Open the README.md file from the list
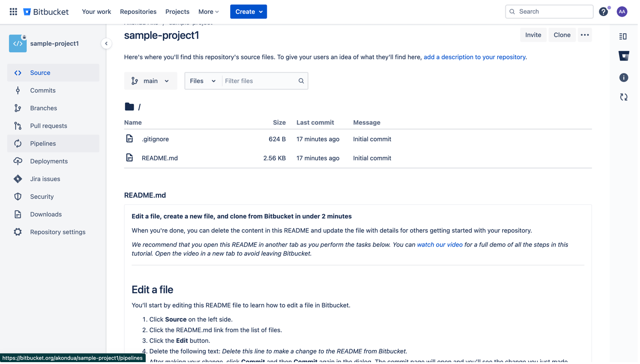Viewport: 640px width, 364px height. pos(160,158)
